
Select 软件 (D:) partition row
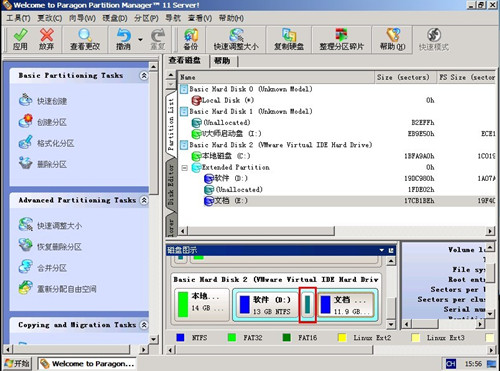tap(226, 178)
